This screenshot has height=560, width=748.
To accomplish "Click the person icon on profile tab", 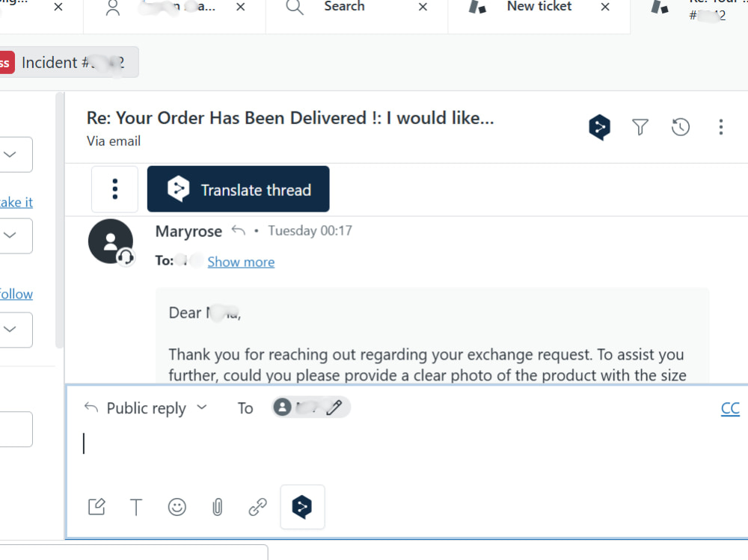I will (x=113, y=7).
